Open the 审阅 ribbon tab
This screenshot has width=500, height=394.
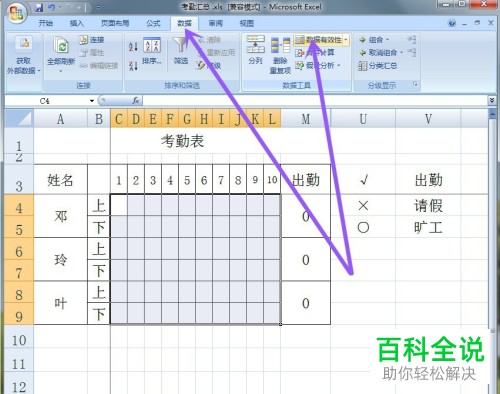tap(215, 23)
